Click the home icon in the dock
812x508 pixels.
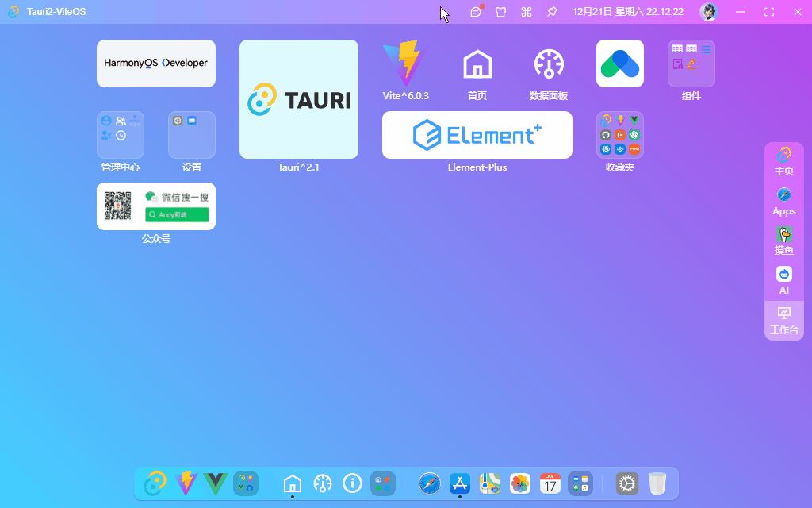(x=293, y=483)
